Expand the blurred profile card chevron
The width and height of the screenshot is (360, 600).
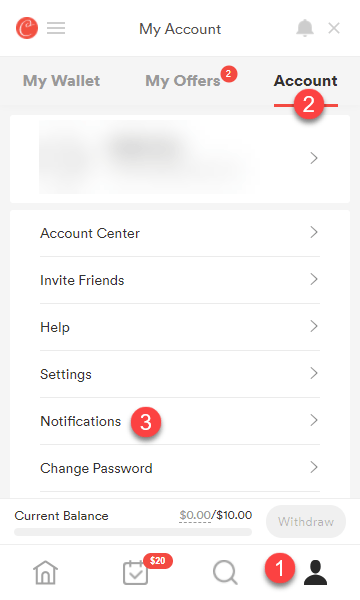click(314, 158)
